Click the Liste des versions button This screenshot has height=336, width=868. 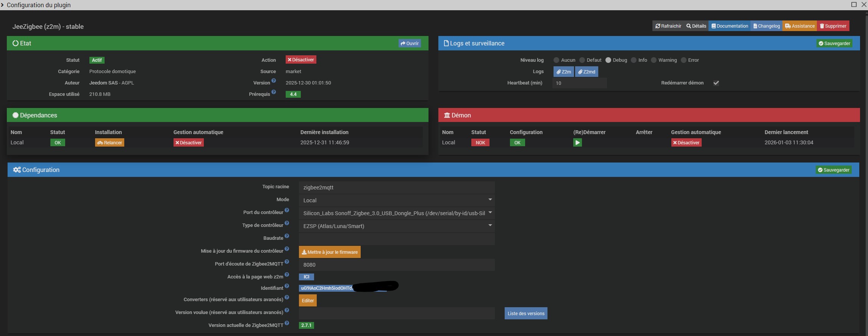pyautogui.click(x=525, y=313)
